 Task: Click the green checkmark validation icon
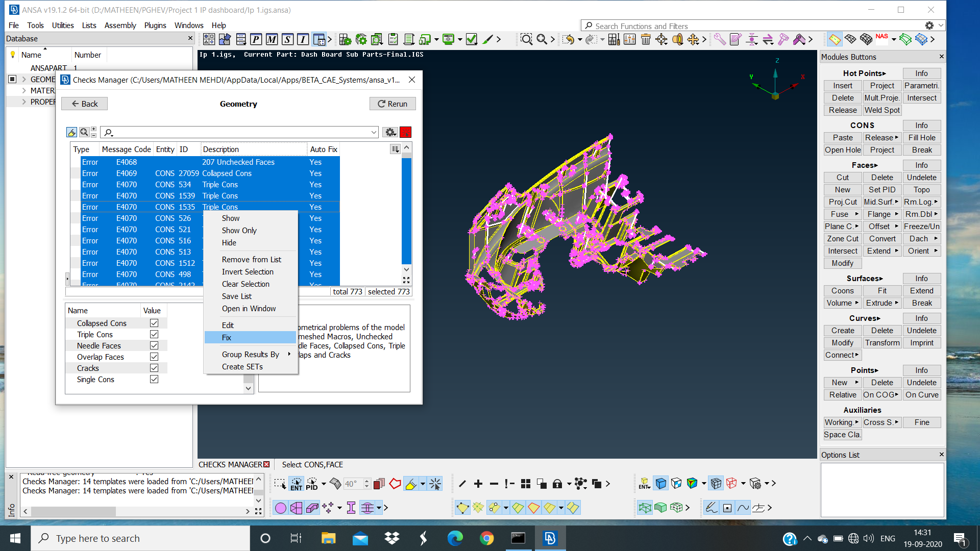pyautogui.click(x=472, y=39)
